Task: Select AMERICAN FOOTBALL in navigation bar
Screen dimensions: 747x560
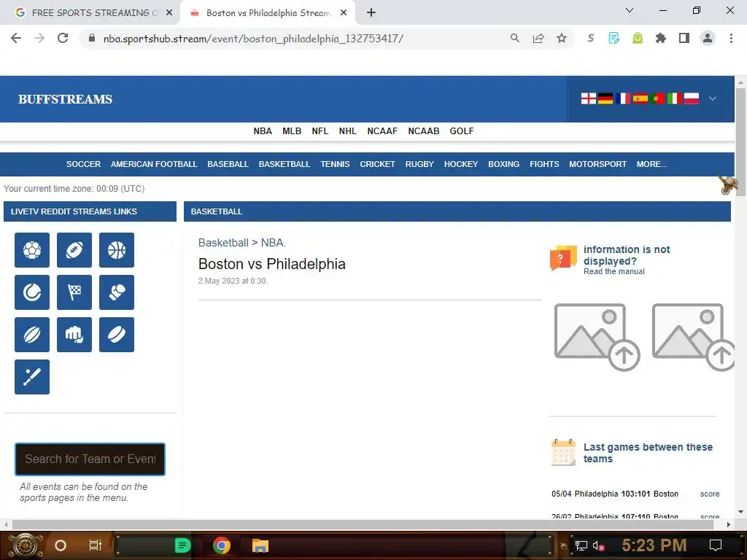Action: click(x=154, y=164)
